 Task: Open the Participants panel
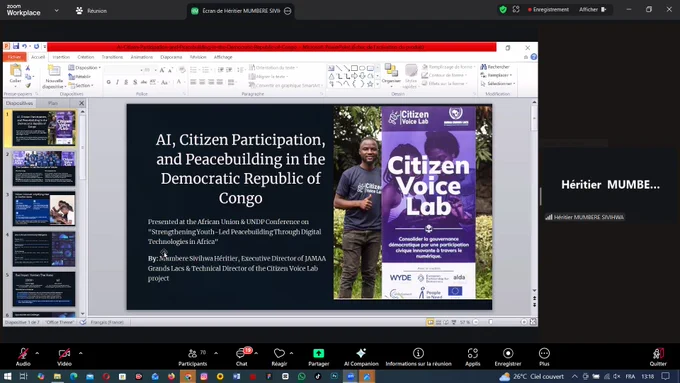(193, 357)
